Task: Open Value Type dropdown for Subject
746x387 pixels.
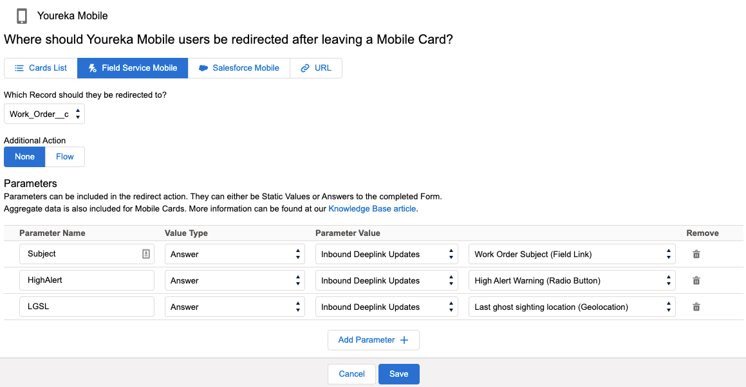Action: click(235, 254)
